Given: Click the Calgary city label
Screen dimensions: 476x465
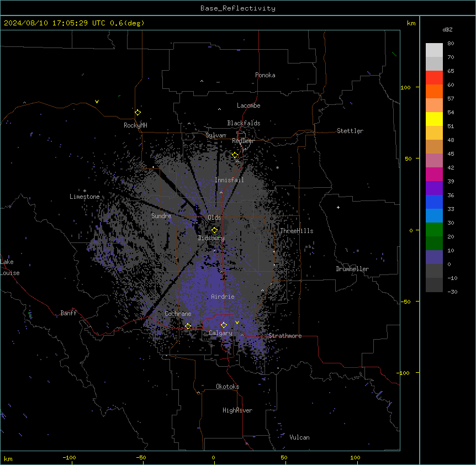Looking at the screenshot, I should tap(220, 333).
